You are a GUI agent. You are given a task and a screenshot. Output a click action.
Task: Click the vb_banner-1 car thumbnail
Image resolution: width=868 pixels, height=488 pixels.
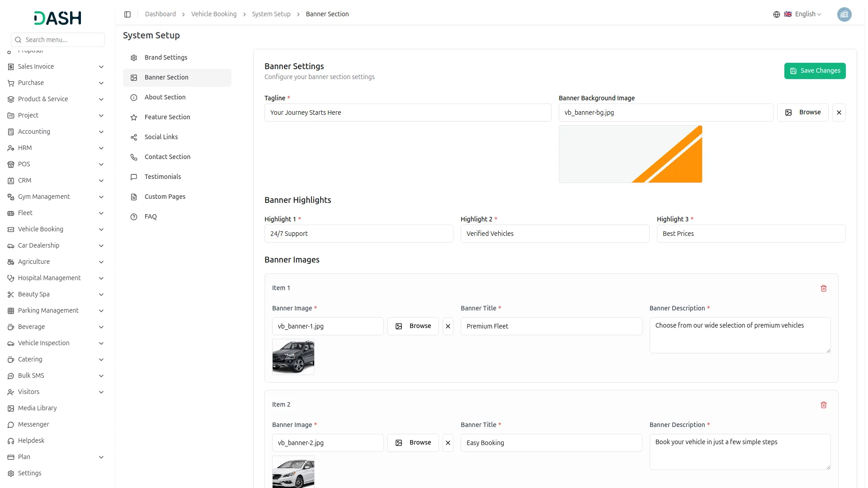(x=293, y=357)
